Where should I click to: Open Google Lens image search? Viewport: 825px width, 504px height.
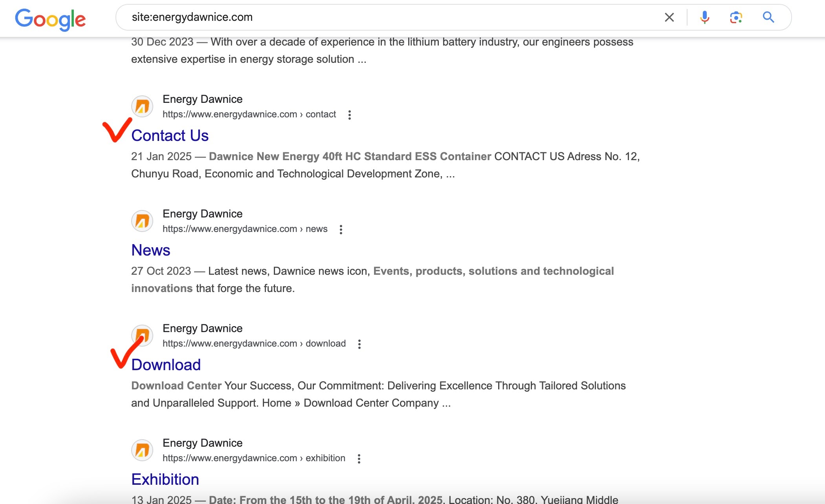[x=736, y=17]
